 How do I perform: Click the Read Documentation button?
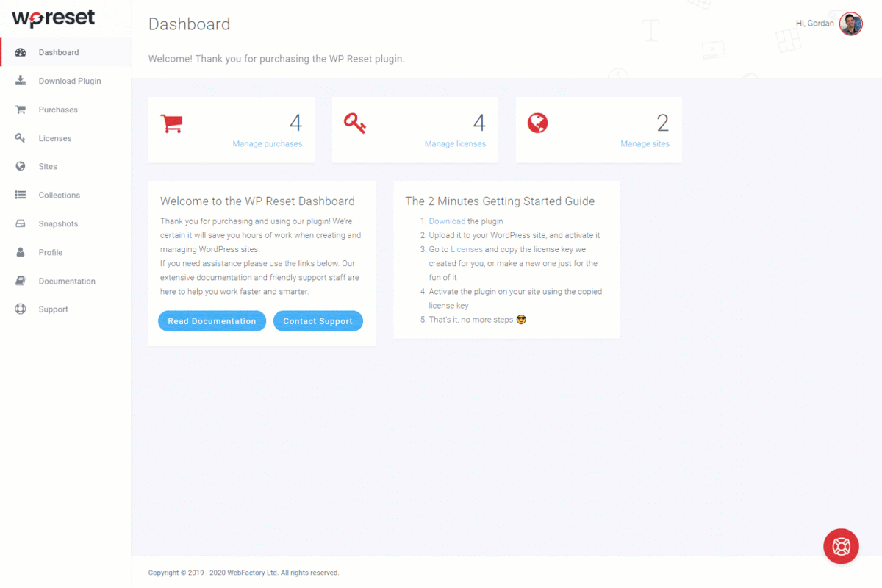click(x=212, y=321)
